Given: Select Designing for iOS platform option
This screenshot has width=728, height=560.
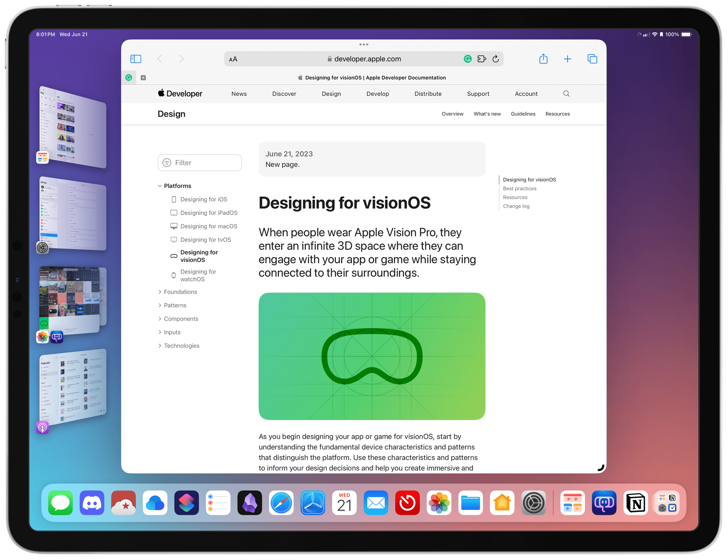Looking at the screenshot, I should click(x=204, y=199).
